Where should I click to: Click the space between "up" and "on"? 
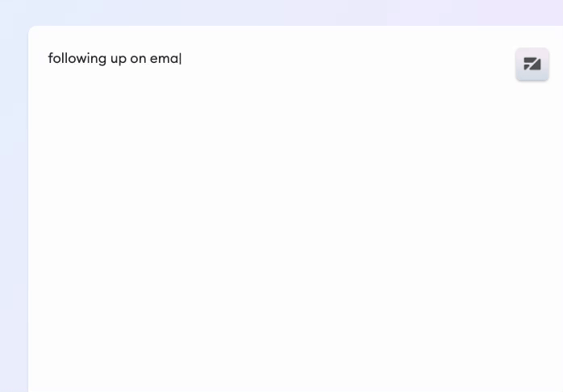(x=128, y=59)
